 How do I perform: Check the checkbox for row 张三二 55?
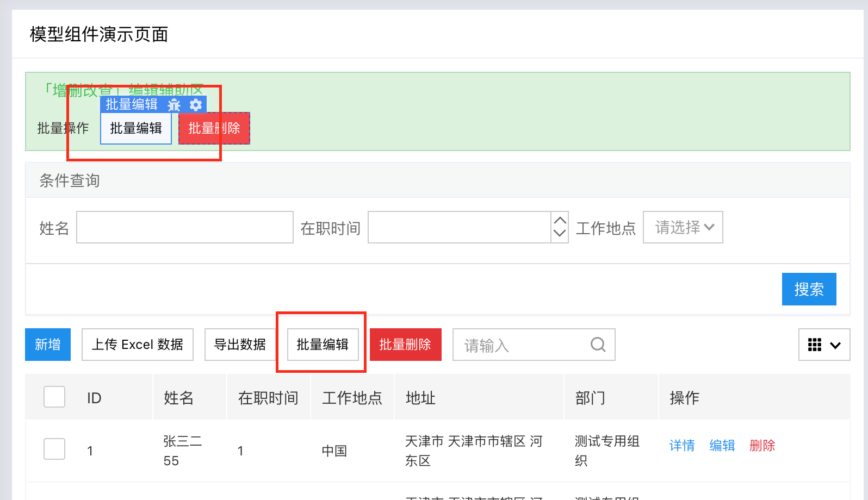point(54,449)
